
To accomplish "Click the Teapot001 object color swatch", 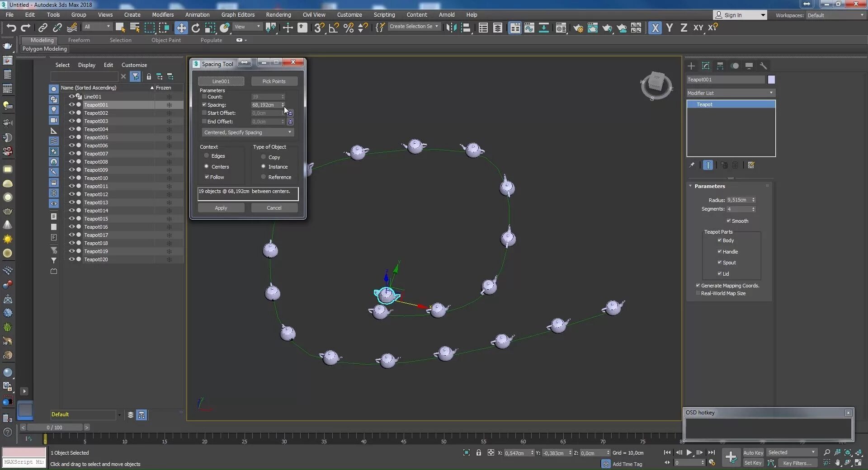I will pos(771,80).
